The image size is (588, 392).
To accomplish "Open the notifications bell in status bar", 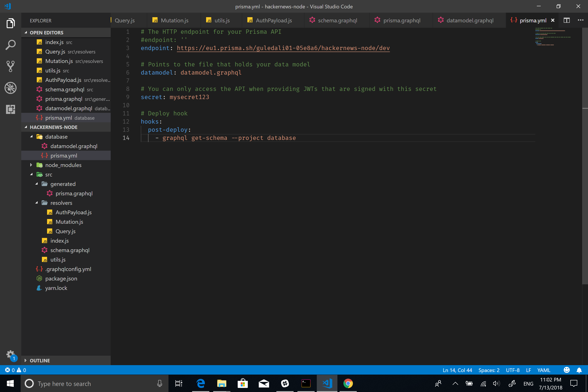I will click(579, 370).
